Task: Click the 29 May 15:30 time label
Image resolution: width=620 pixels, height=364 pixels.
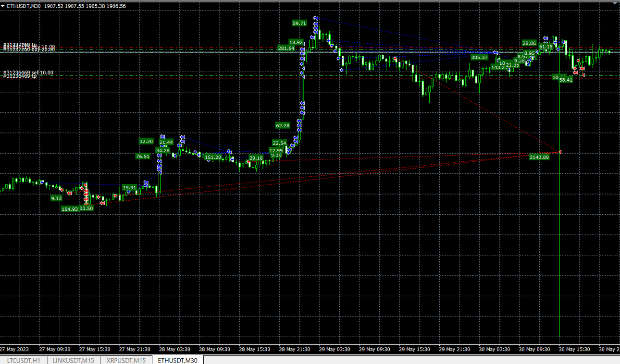Action: [415, 349]
